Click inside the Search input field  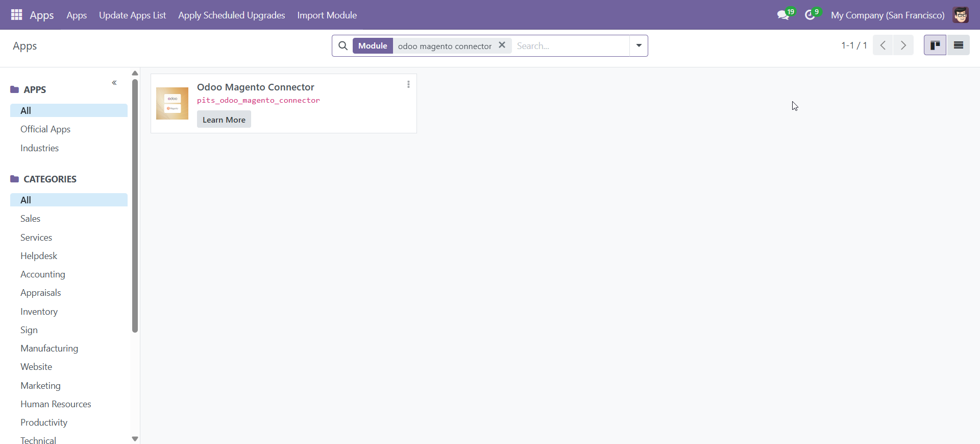pyautogui.click(x=570, y=46)
